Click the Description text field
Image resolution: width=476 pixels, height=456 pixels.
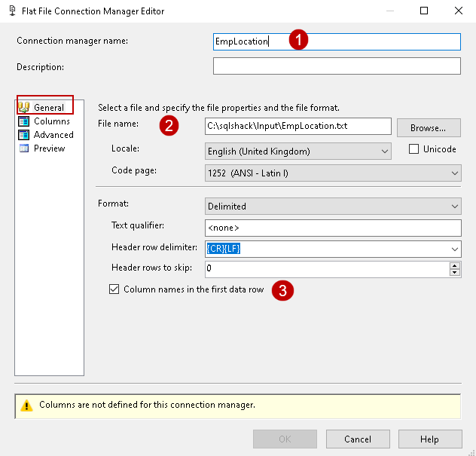point(336,66)
